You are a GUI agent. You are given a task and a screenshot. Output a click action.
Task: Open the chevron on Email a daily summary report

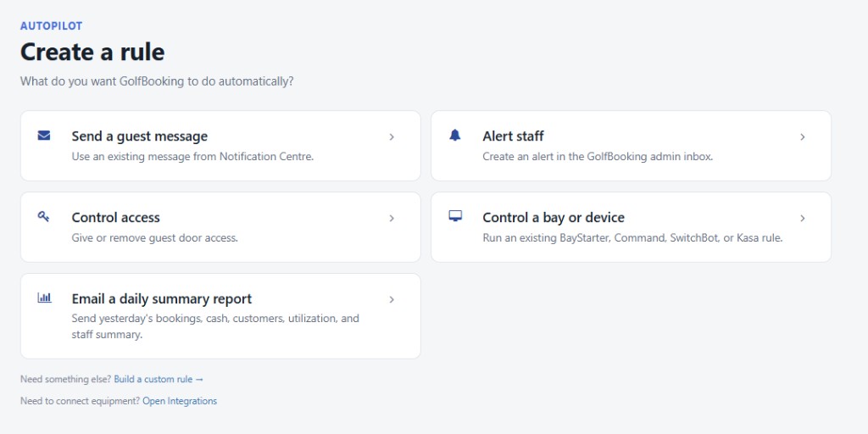click(x=392, y=299)
